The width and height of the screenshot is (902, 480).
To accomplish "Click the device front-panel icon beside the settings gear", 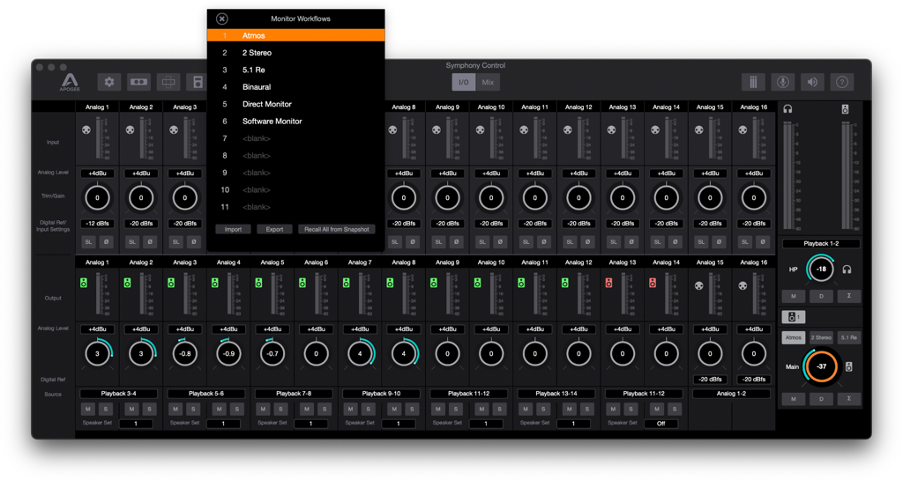I will pos(139,82).
